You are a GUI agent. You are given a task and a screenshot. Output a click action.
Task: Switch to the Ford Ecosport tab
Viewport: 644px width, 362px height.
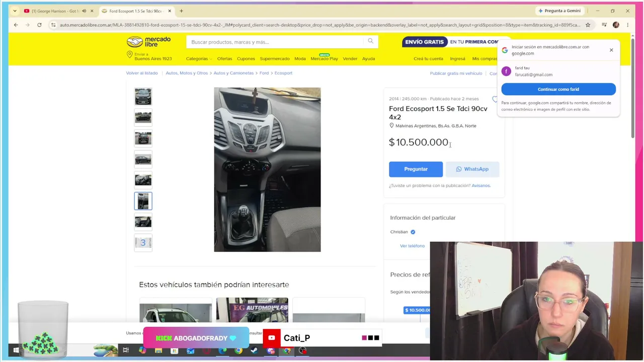(136, 11)
